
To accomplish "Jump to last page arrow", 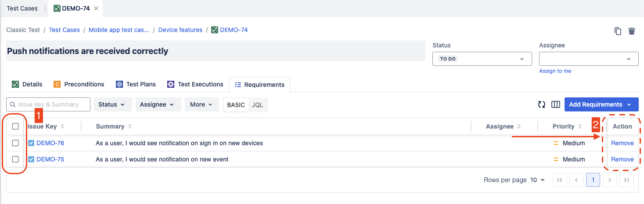I will (x=626, y=180).
